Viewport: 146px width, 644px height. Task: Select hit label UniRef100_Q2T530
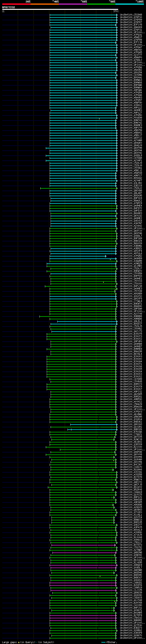131,625
